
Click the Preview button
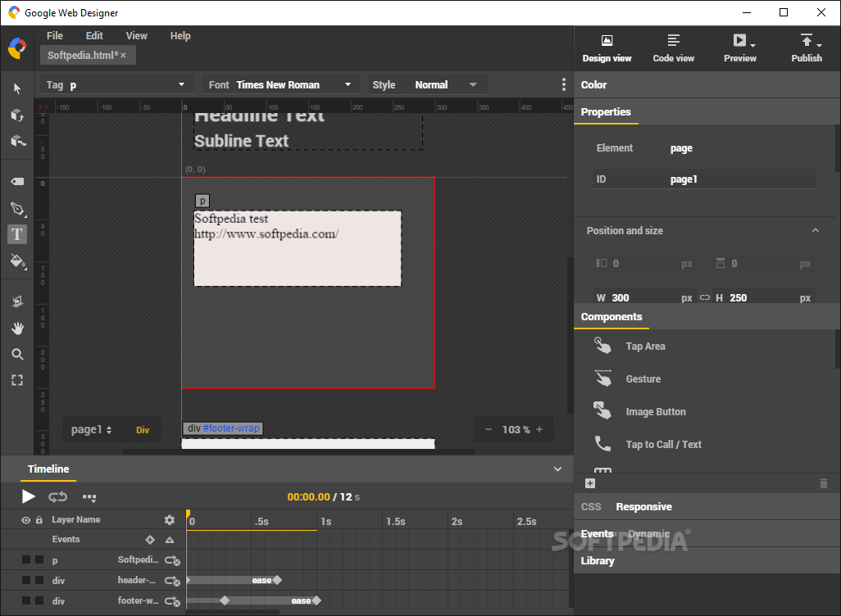tap(739, 48)
